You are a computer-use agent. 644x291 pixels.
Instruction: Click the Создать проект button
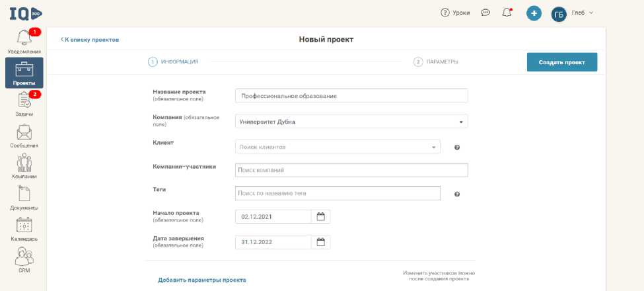click(x=561, y=62)
